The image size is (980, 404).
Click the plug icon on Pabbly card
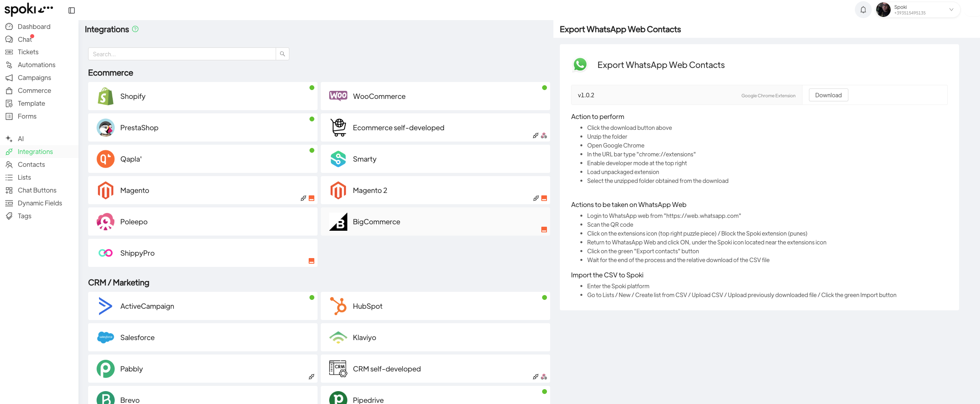point(312,377)
